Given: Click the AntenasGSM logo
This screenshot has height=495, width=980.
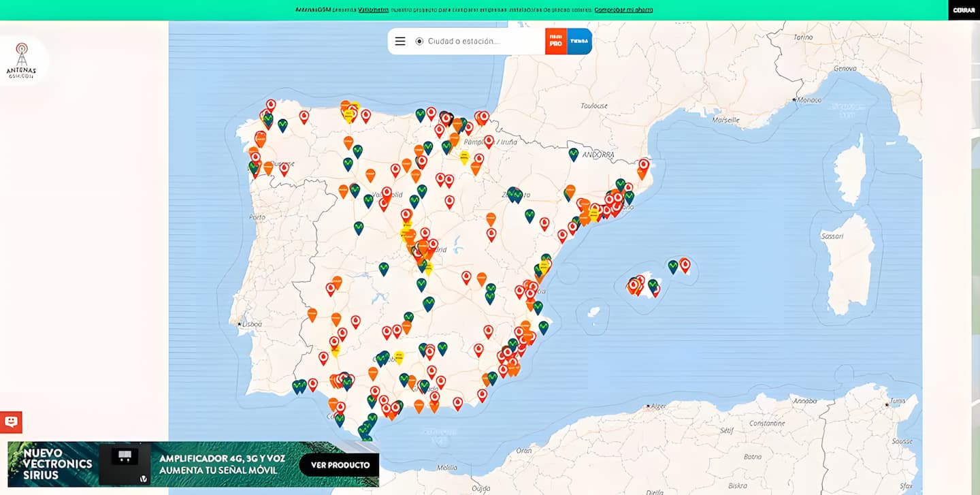Looking at the screenshot, I should coord(22,61).
